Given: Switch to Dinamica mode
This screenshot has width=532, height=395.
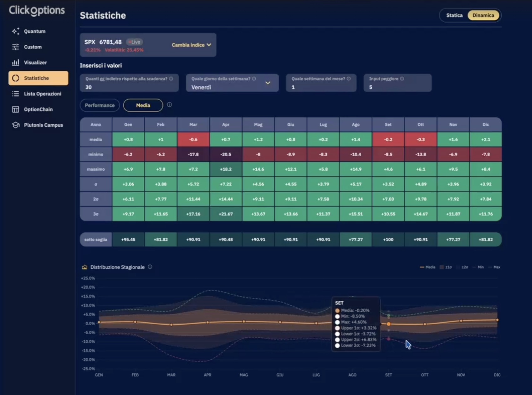Looking at the screenshot, I should pos(483,15).
